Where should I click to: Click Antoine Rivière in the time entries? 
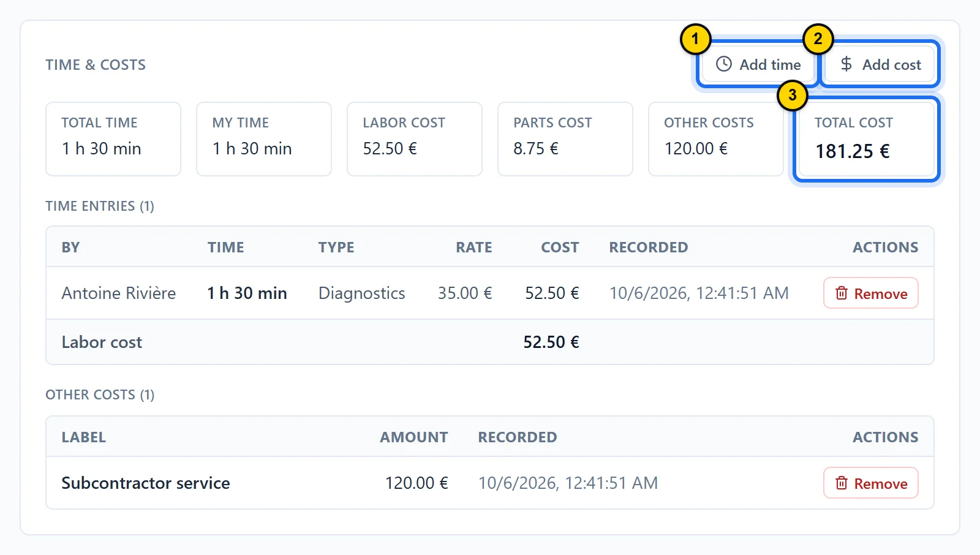(x=119, y=293)
